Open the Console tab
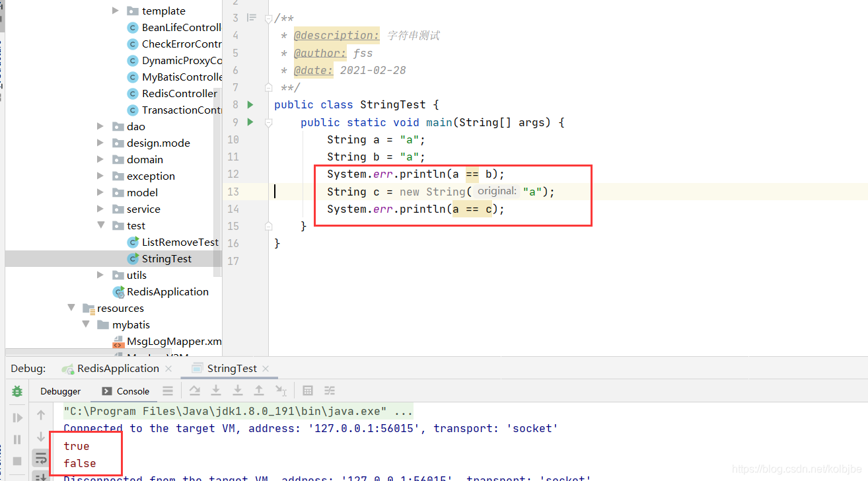This screenshot has width=868, height=481. coord(126,391)
